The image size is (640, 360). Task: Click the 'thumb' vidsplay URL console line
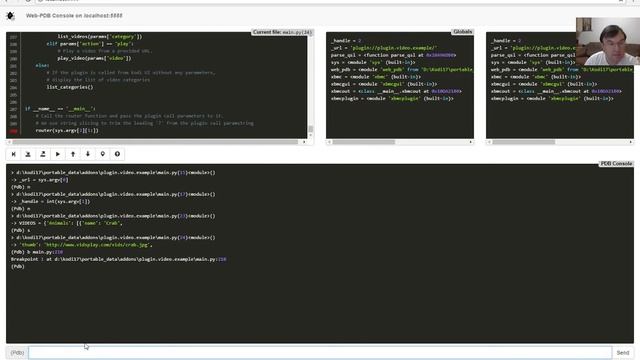coord(82,245)
